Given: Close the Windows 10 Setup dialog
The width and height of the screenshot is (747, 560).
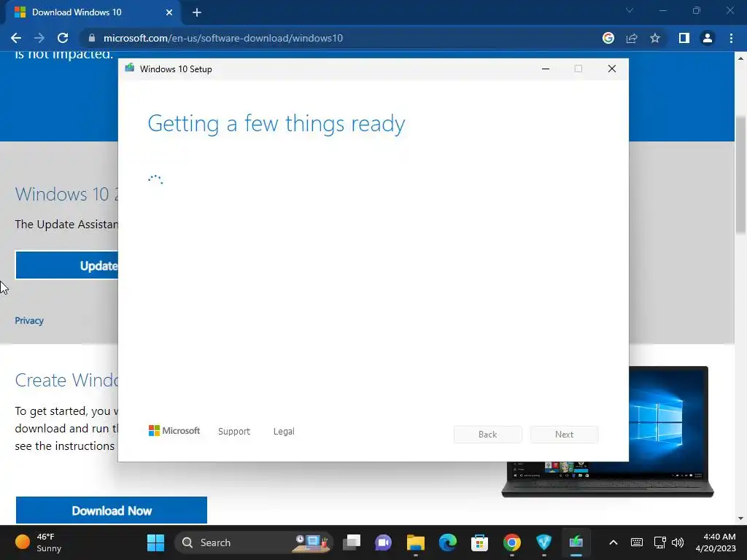Looking at the screenshot, I should click(612, 69).
